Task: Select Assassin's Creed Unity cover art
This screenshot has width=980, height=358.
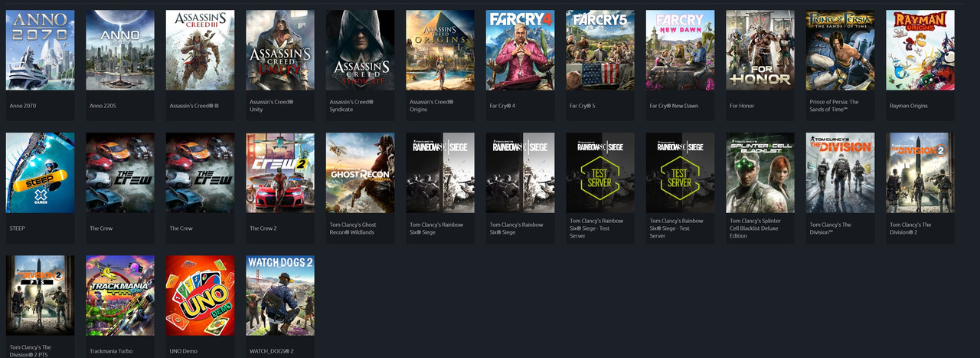Action: click(x=280, y=50)
